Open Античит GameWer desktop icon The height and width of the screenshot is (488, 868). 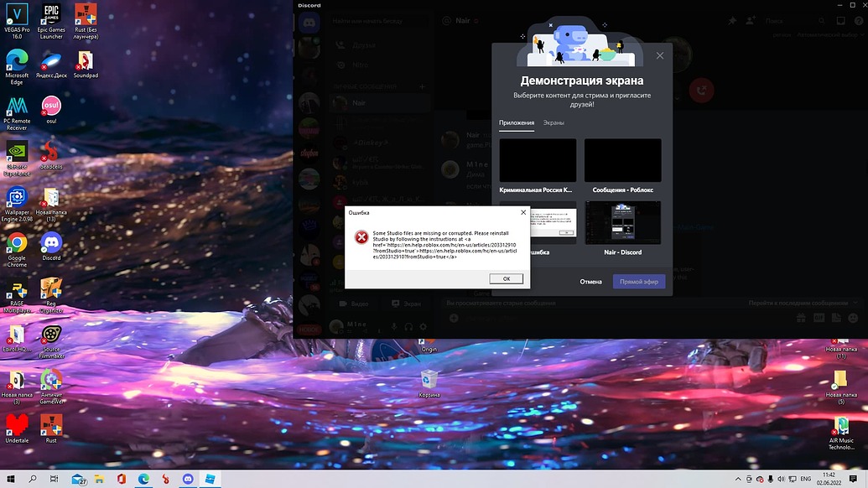[51, 387]
